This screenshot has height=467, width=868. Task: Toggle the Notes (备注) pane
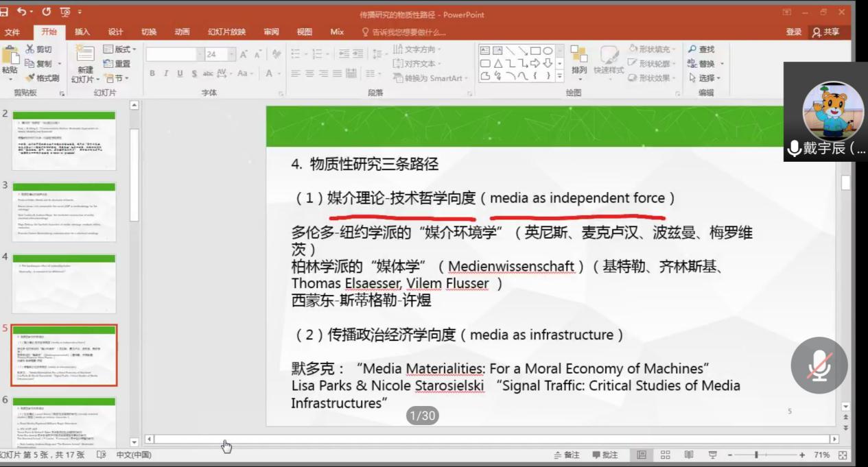tap(566, 455)
